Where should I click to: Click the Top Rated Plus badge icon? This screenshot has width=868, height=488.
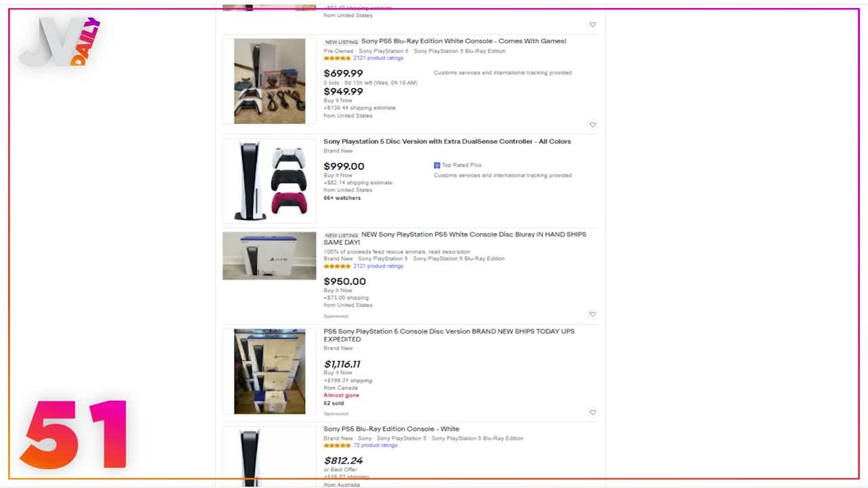point(437,165)
